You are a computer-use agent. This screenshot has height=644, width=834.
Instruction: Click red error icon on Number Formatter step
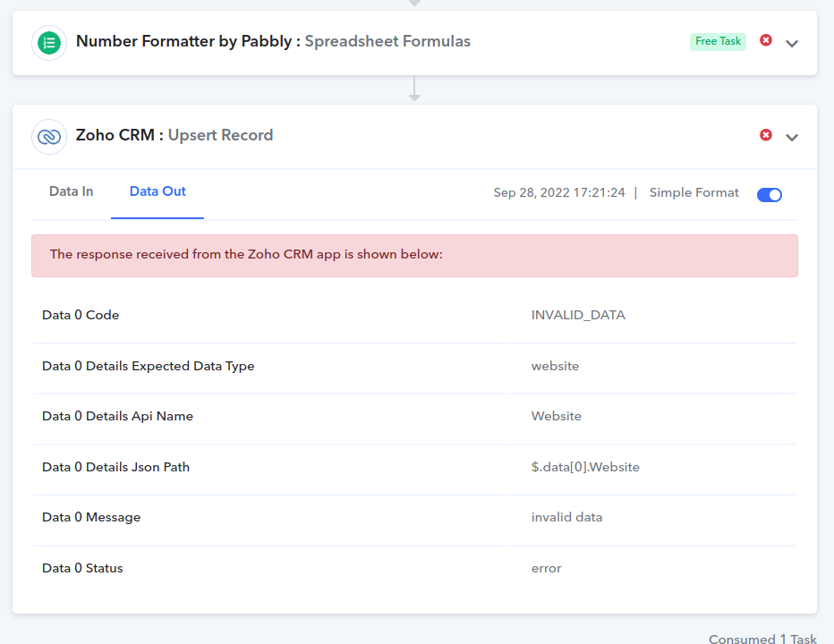[x=765, y=40]
